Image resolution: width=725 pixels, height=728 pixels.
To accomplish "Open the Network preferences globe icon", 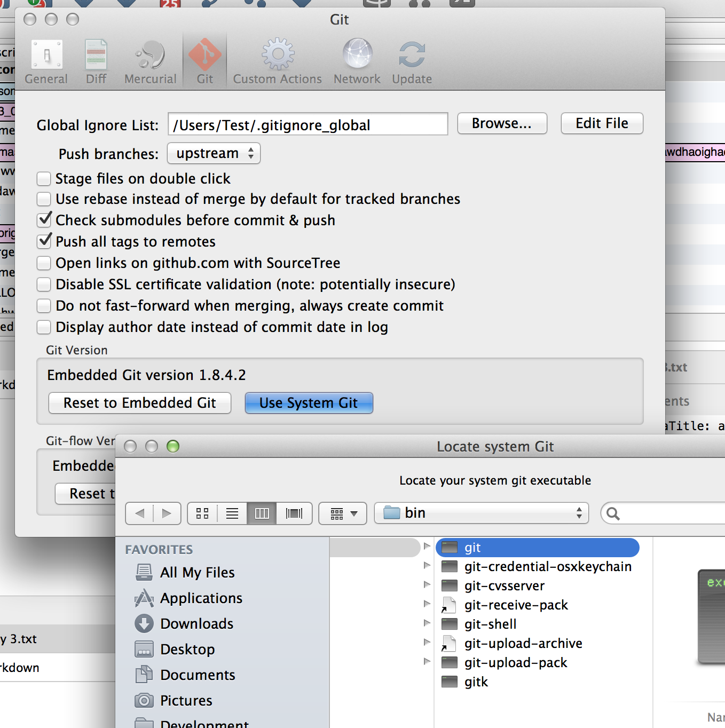I will click(357, 54).
